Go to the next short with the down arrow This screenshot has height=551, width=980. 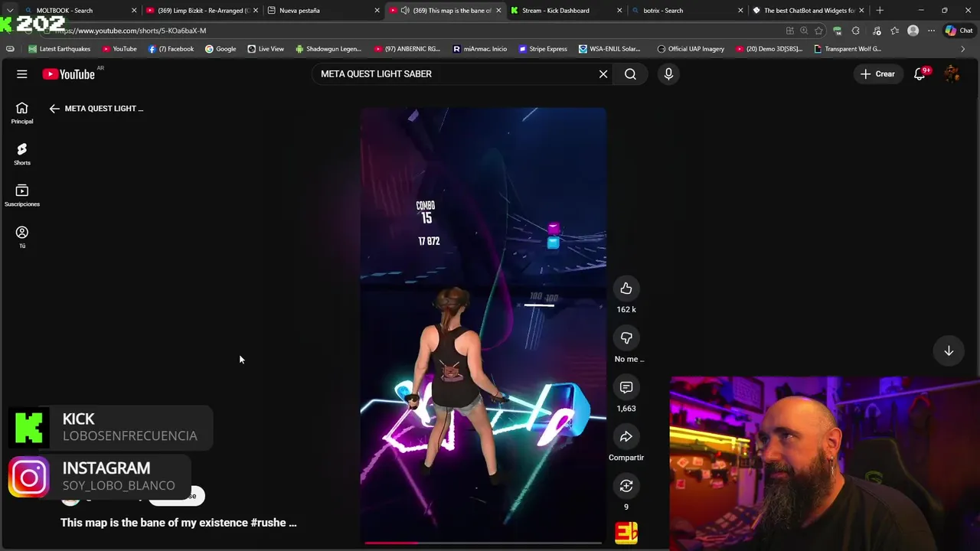click(x=949, y=350)
